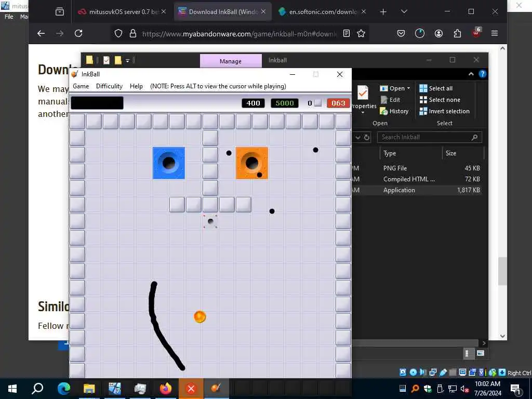Go back in Firefox
The width and height of the screenshot is (532, 399).
(x=41, y=33)
